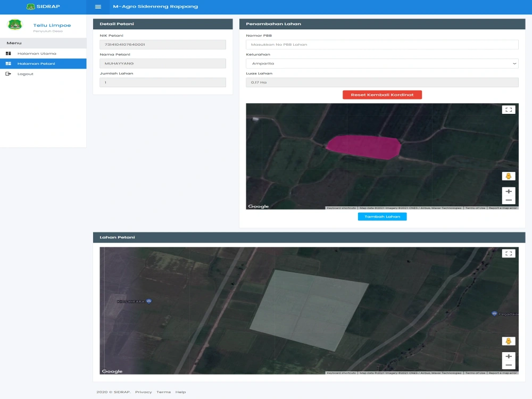Click the Tambah Lahan button
532x399 pixels.
(x=382, y=217)
